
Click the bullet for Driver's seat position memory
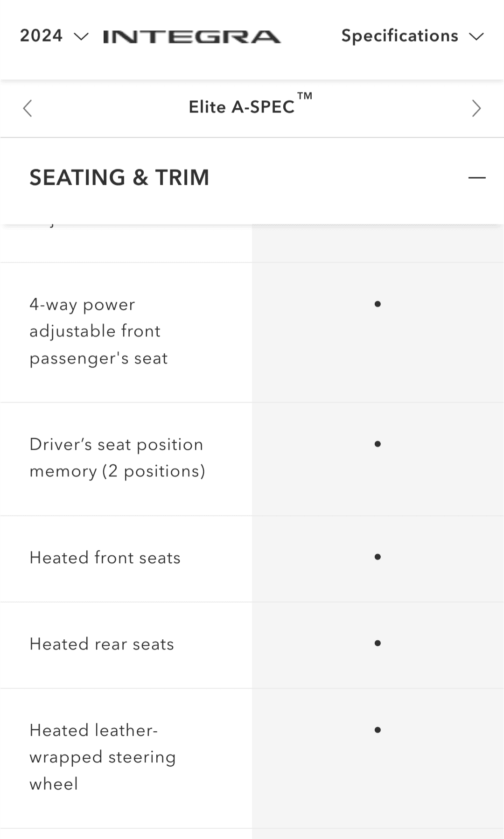click(378, 444)
